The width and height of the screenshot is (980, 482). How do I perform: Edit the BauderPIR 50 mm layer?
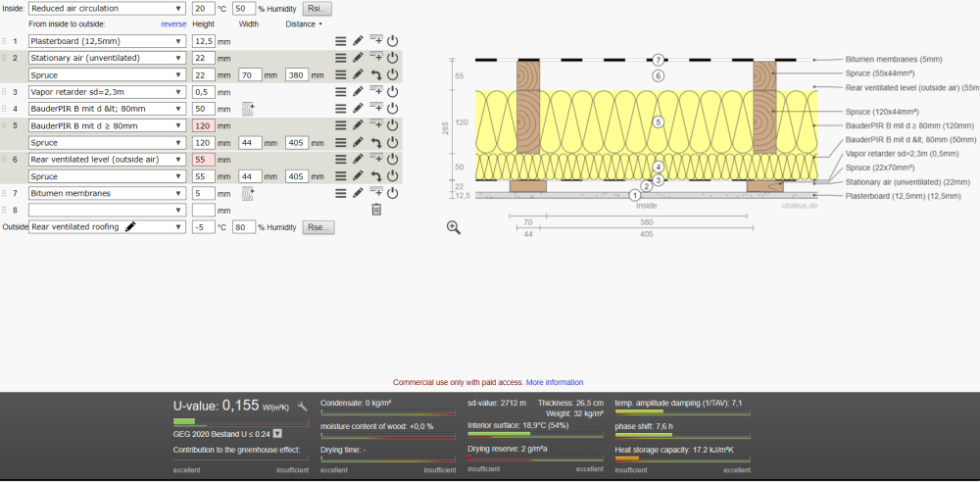pos(358,109)
